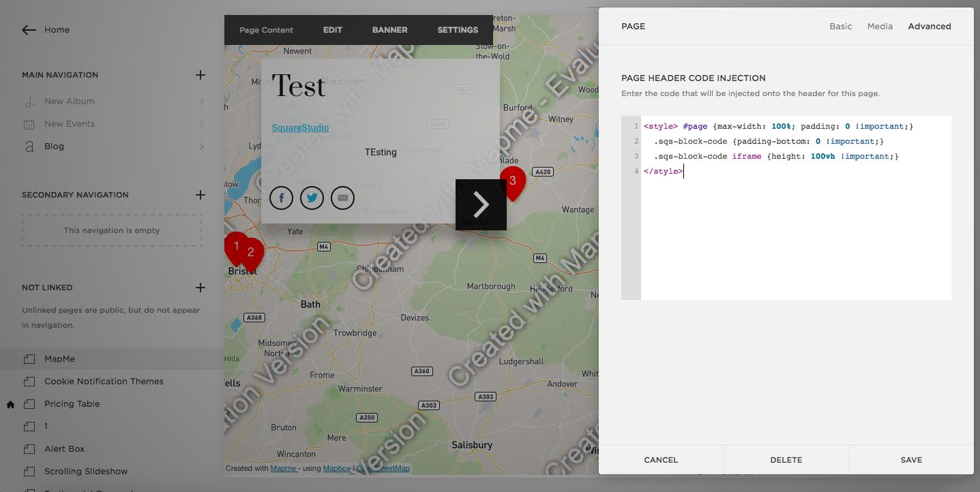Open the Alert Box page

[x=65, y=449]
